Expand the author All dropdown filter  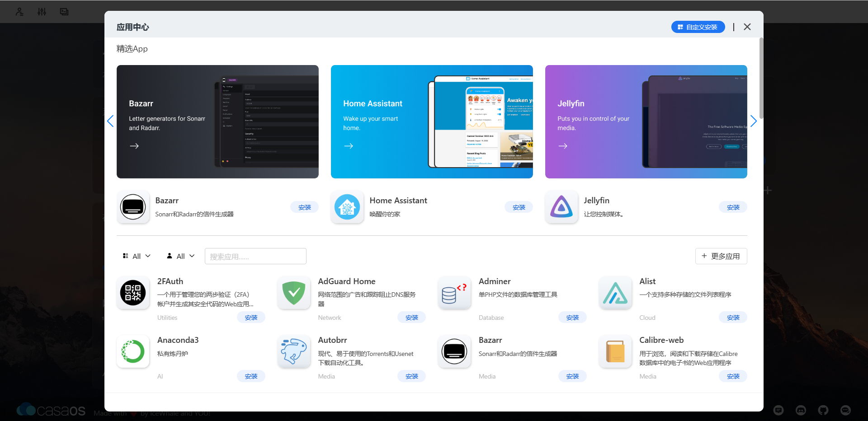coord(181,256)
